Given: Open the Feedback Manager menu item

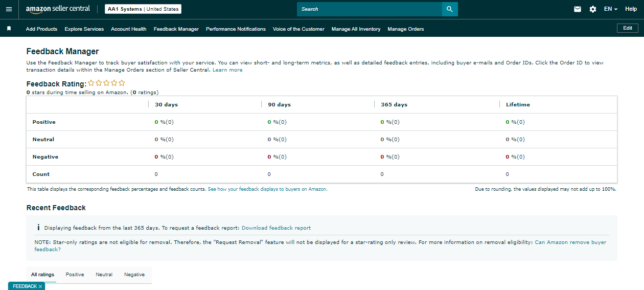Looking at the screenshot, I should (x=176, y=29).
